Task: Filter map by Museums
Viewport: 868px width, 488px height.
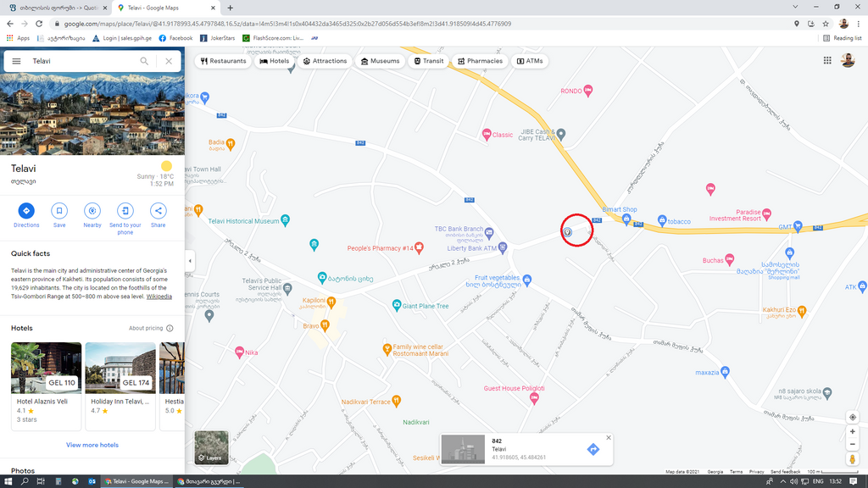Action: click(381, 61)
